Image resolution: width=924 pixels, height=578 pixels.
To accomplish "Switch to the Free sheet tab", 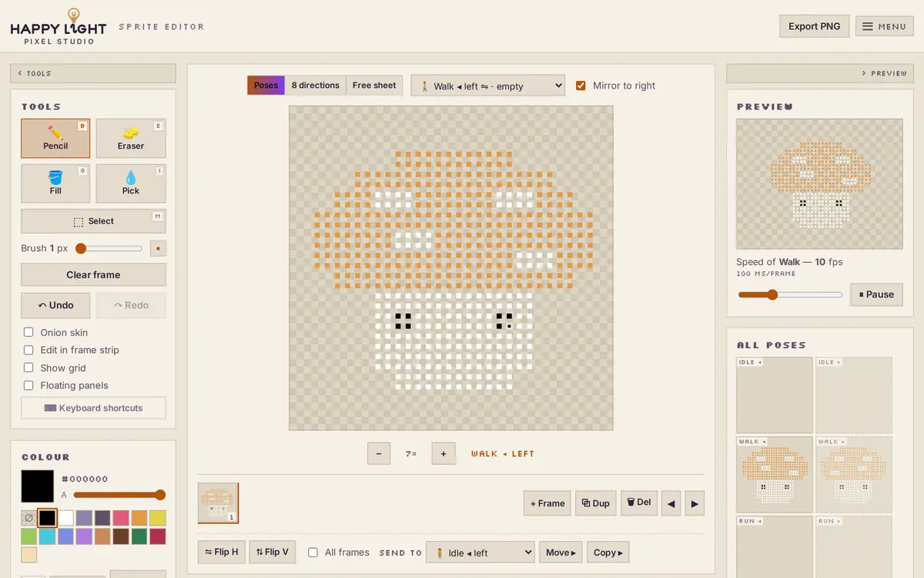I will click(374, 86).
